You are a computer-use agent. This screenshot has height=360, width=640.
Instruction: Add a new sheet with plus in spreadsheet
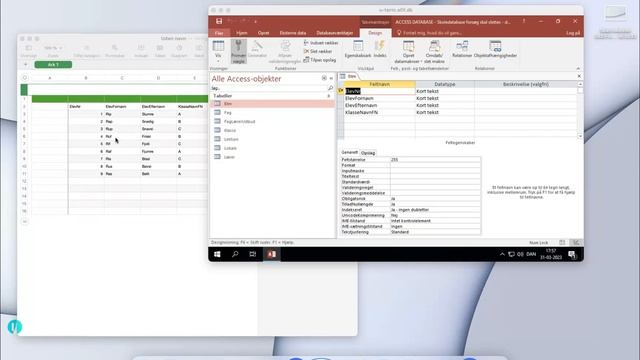(x=25, y=64)
